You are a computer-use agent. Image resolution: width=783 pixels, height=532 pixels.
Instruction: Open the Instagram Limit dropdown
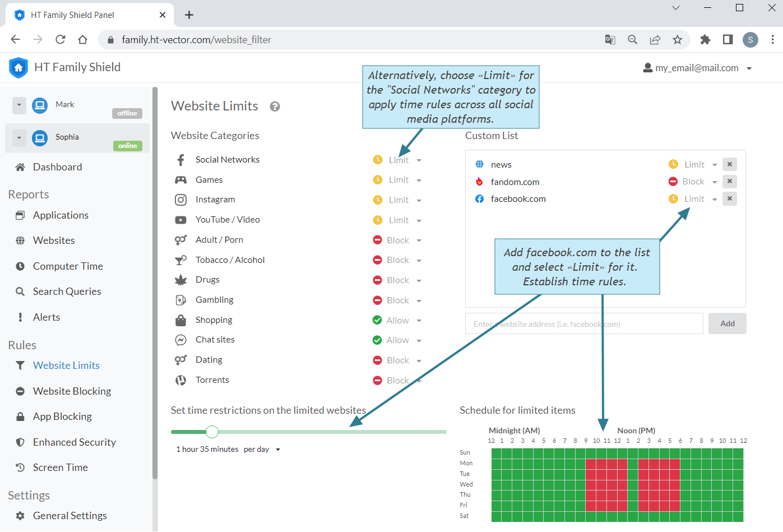coord(397,200)
